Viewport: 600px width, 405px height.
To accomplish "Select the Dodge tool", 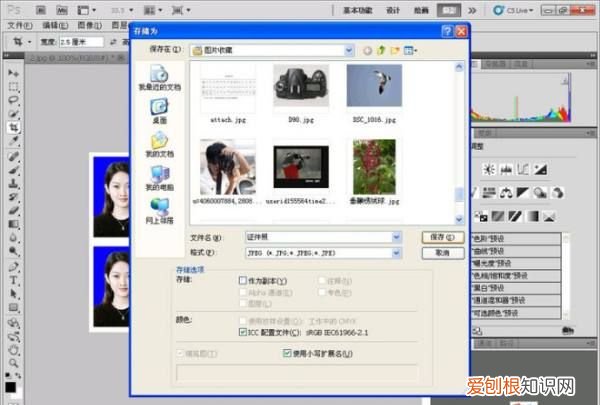I will click(x=13, y=251).
